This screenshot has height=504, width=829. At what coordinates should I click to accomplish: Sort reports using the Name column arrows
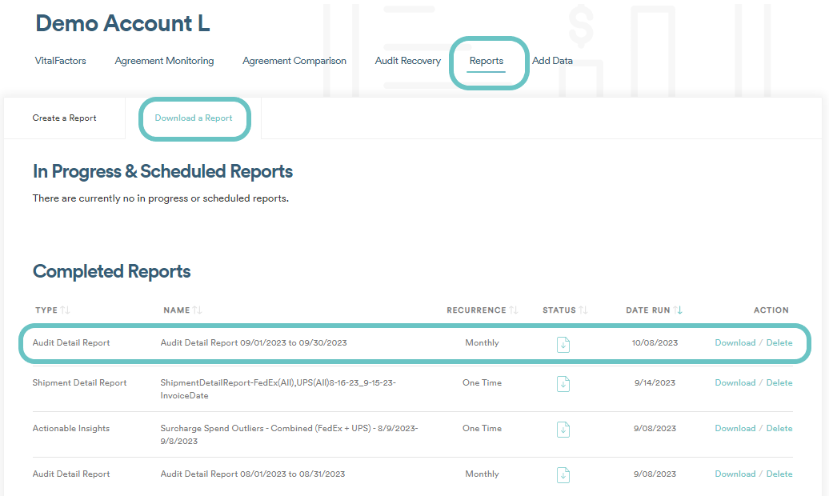pos(197,310)
